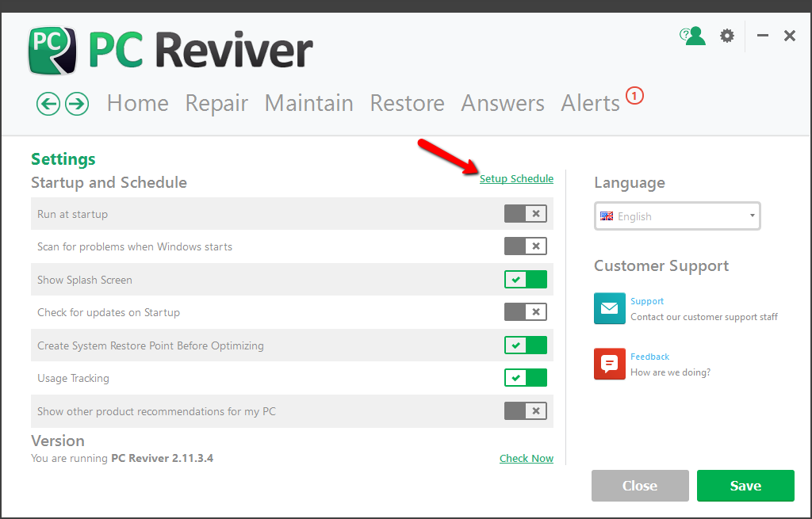Image resolution: width=812 pixels, height=519 pixels.
Task: Go forward with the right arrow button
Action: [77, 104]
